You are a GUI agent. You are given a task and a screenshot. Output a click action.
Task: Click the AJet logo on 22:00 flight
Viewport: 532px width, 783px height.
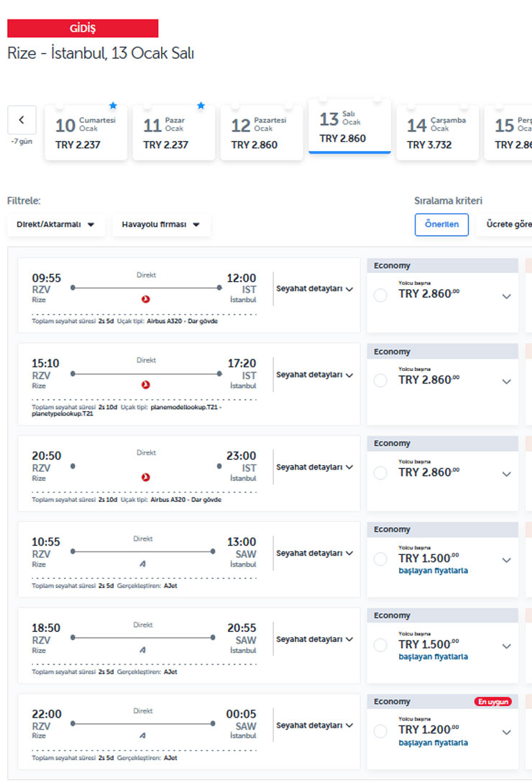[142, 736]
